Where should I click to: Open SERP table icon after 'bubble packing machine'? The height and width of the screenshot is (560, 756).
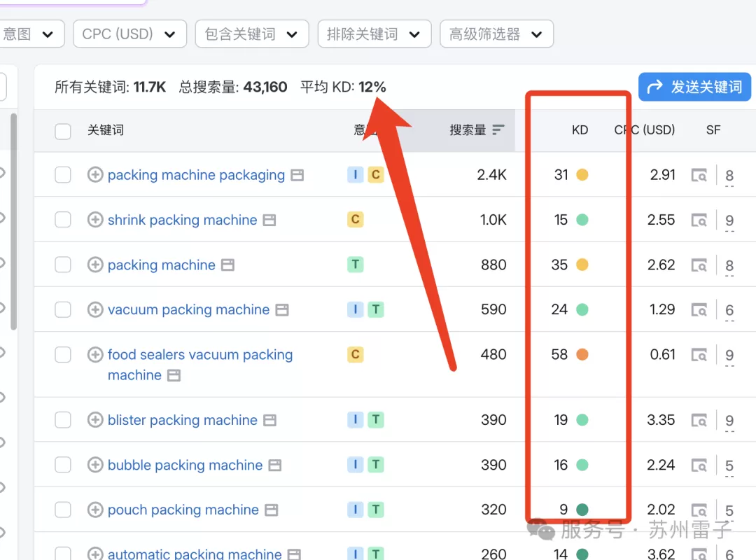(x=275, y=465)
